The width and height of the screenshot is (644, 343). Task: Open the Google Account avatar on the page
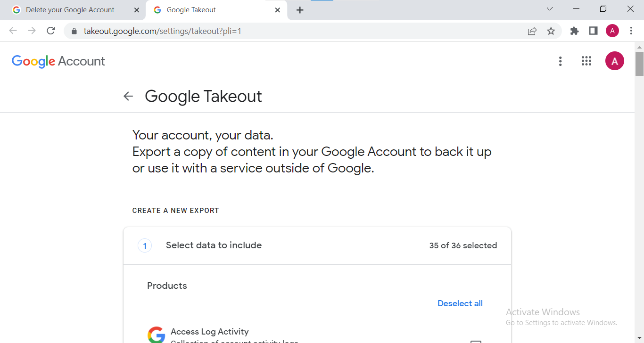click(614, 61)
